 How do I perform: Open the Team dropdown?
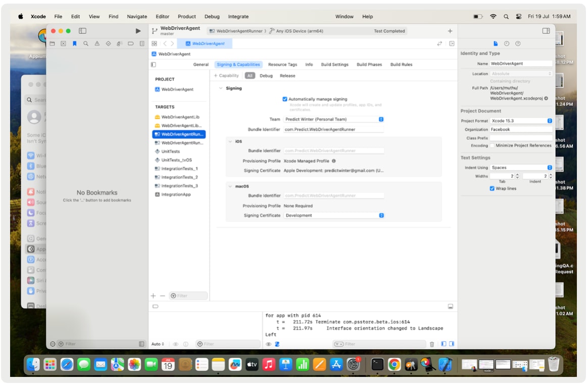(333, 119)
